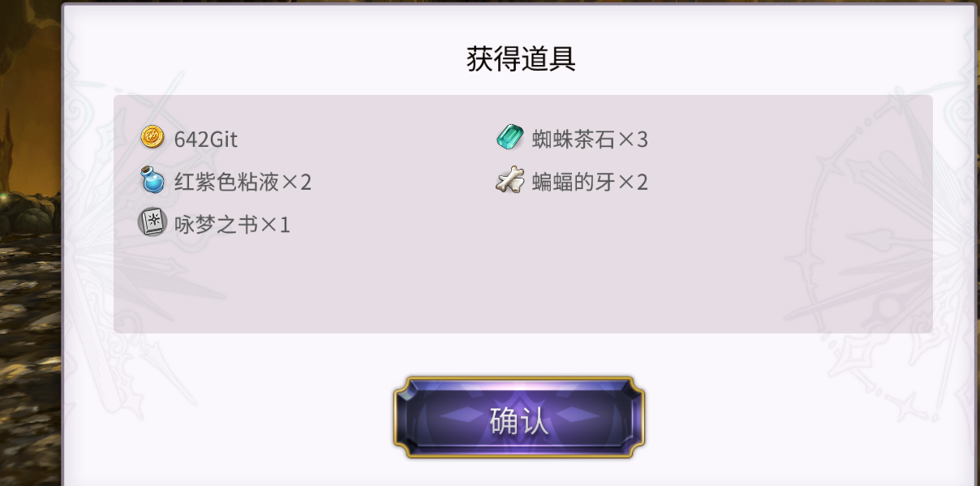Click the 获得道具 dialog title

(x=522, y=59)
